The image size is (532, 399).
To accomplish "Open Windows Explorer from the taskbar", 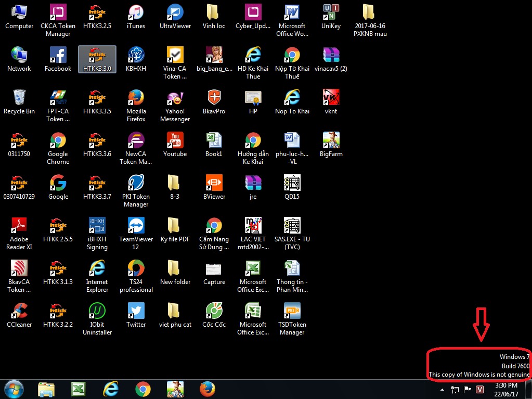I will (x=46, y=389).
